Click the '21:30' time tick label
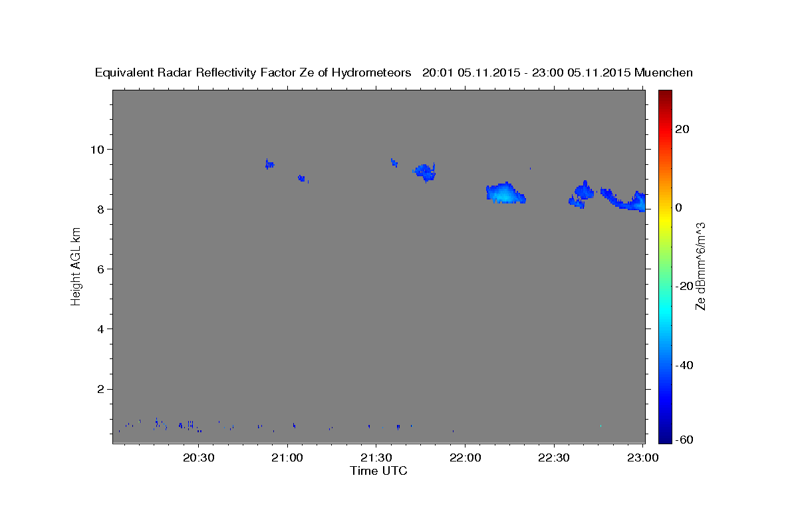 click(376, 458)
